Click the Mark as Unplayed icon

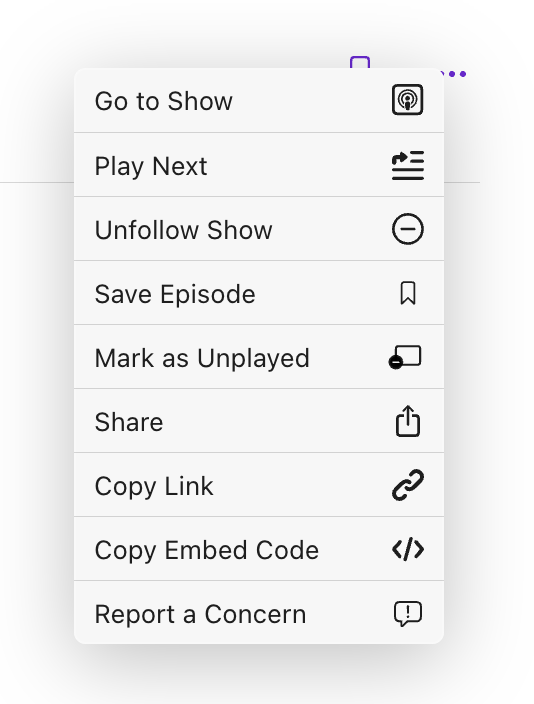[405, 357]
